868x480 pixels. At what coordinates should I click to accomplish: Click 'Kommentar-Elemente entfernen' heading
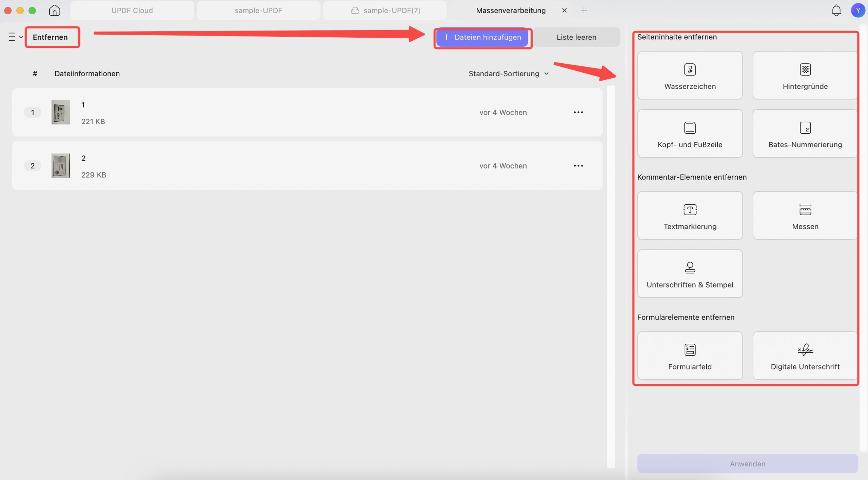[x=692, y=177]
